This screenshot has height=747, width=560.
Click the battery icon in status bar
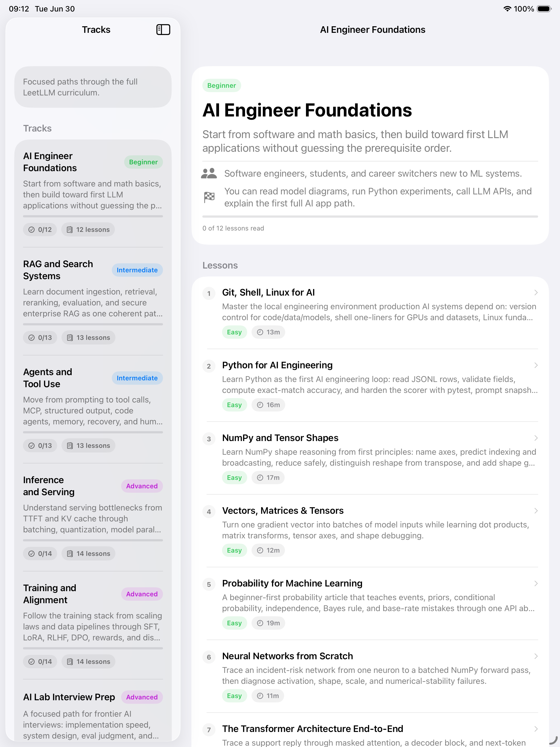point(544,9)
